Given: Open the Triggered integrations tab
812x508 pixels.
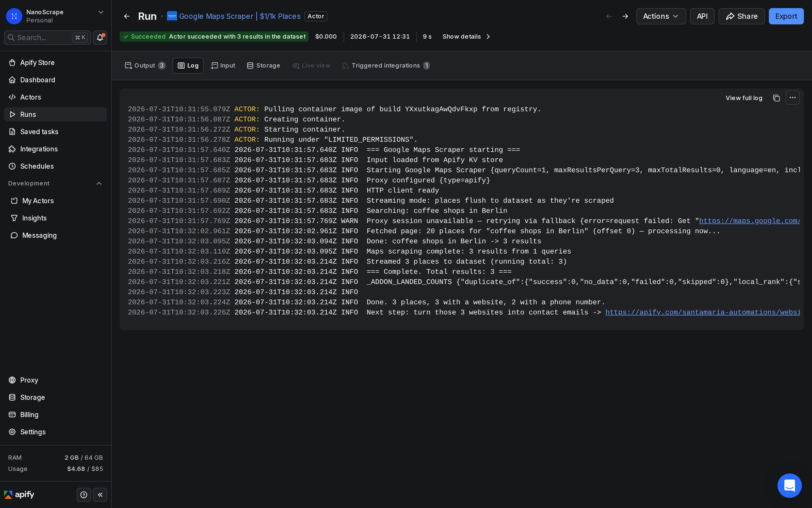Looking at the screenshot, I should (386, 66).
